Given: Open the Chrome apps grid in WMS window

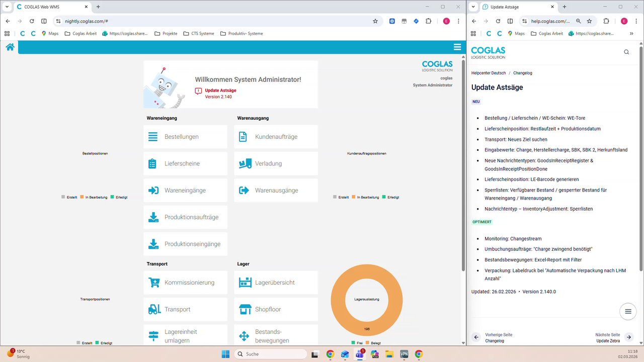Looking at the screenshot, I should coord(7,34).
